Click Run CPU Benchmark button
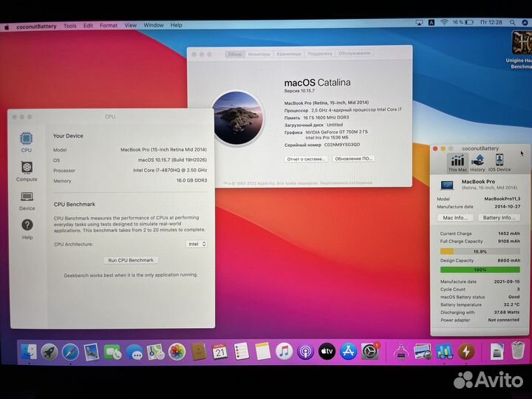The height and width of the screenshot is (399, 532). 131,260
